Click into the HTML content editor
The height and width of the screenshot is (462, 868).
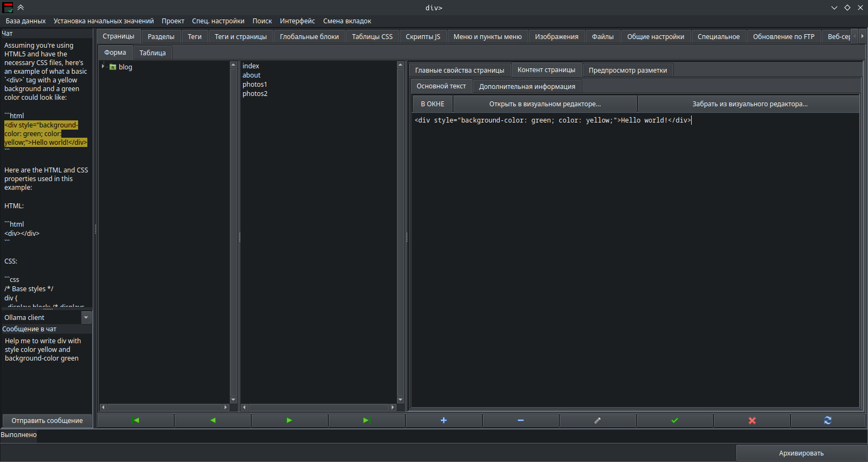click(635, 260)
